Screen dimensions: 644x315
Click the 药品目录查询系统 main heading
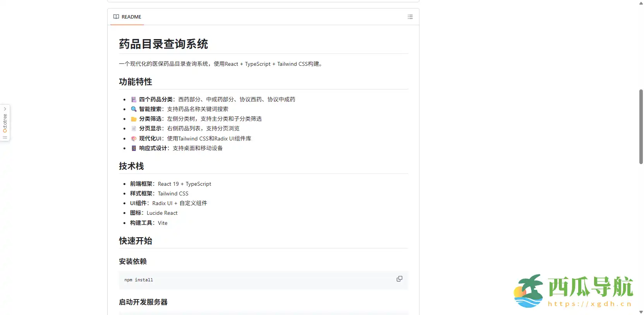pos(163,44)
